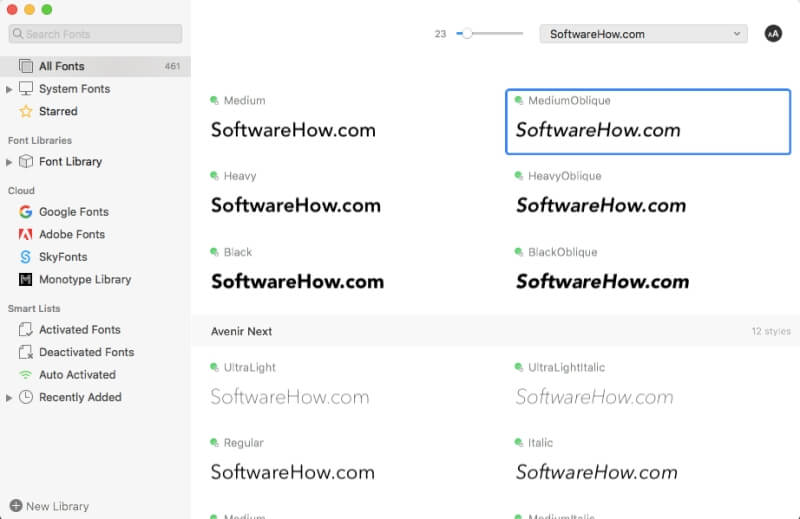Image resolution: width=800 pixels, height=519 pixels.
Task: Select the HeavyOblique SoftwareHow.com preview
Action: 601,205
